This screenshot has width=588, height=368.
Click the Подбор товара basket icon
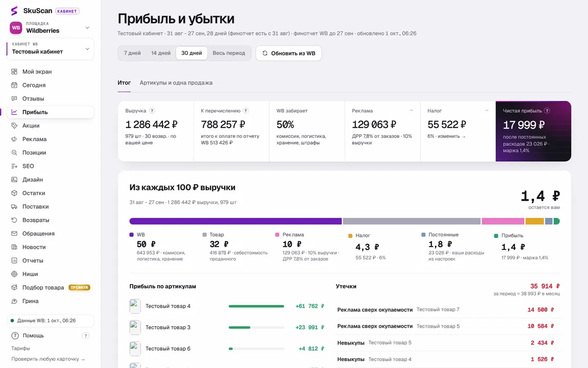(x=14, y=288)
